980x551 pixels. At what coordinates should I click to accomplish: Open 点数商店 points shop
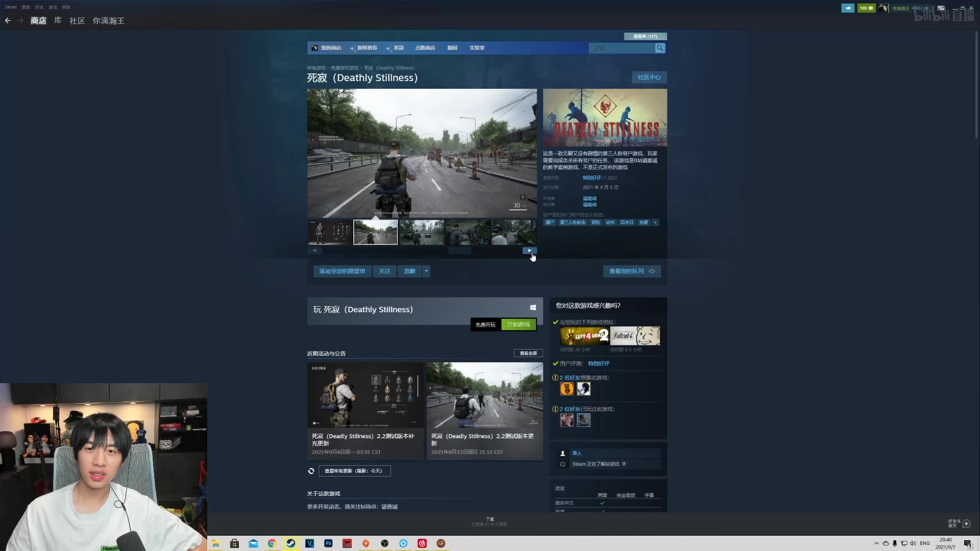click(425, 48)
